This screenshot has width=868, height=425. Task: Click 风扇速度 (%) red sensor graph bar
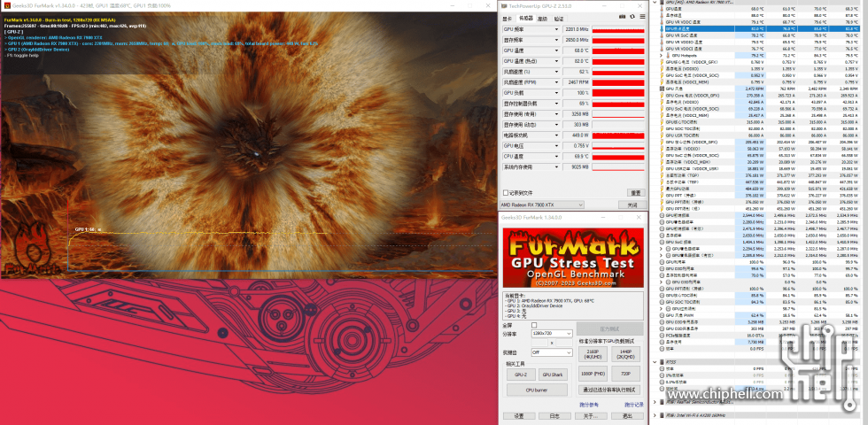pos(618,72)
